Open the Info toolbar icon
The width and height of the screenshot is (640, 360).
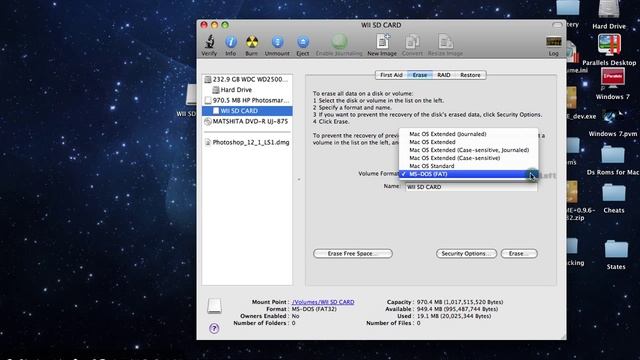[x=231, y=42]
